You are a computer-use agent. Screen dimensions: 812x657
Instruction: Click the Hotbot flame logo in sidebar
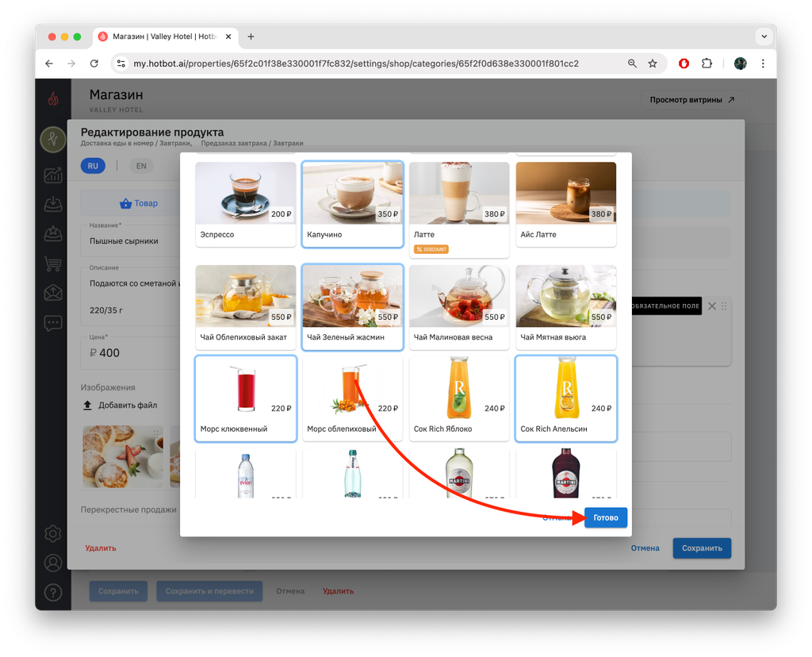tap(53, 98)
